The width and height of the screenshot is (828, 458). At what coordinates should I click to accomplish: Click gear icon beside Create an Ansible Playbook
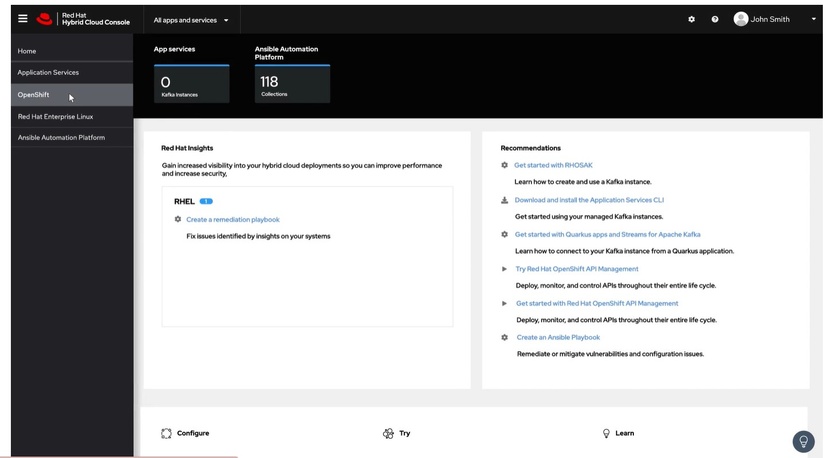click(x=504, y=338)
